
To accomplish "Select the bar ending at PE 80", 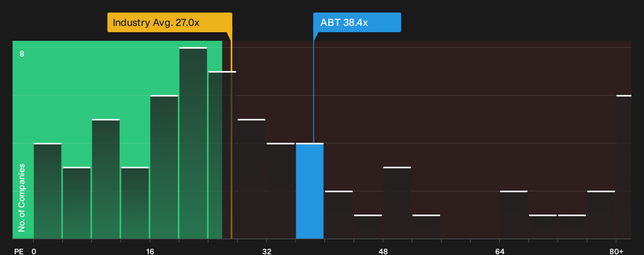I will tap(601, 215).
